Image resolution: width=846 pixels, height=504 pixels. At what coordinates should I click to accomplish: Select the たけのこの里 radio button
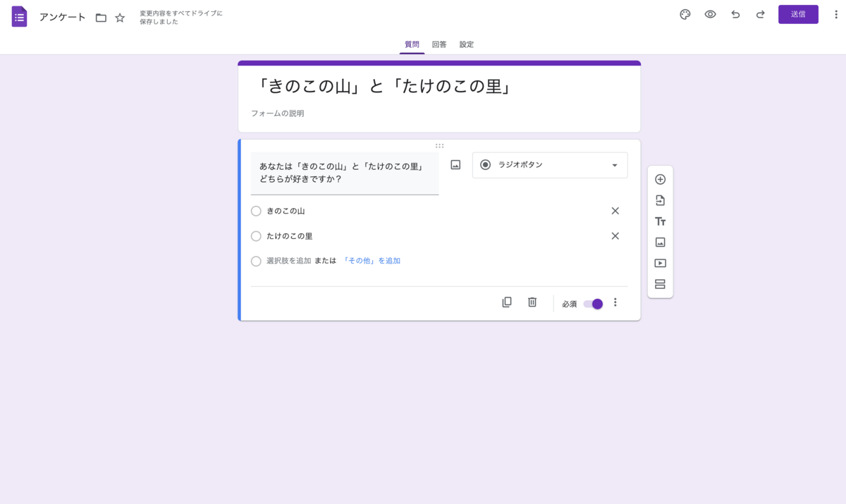pyautogui.click(x=256, y=236)
